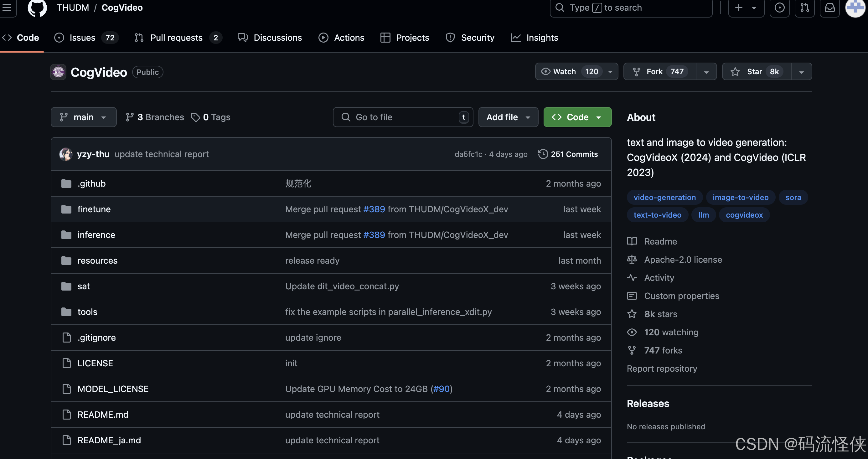
Task: Open the hamburger navigation menu
Action: point(7,8)
